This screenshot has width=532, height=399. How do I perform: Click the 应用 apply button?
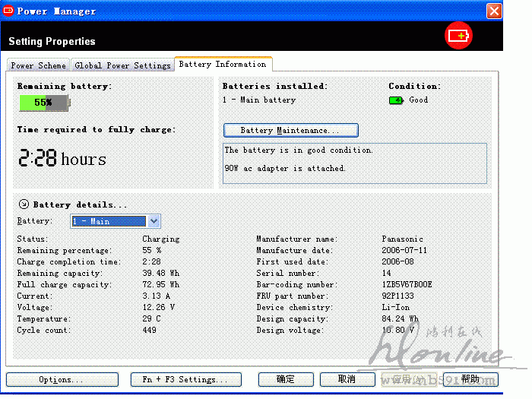pos(407,379)
